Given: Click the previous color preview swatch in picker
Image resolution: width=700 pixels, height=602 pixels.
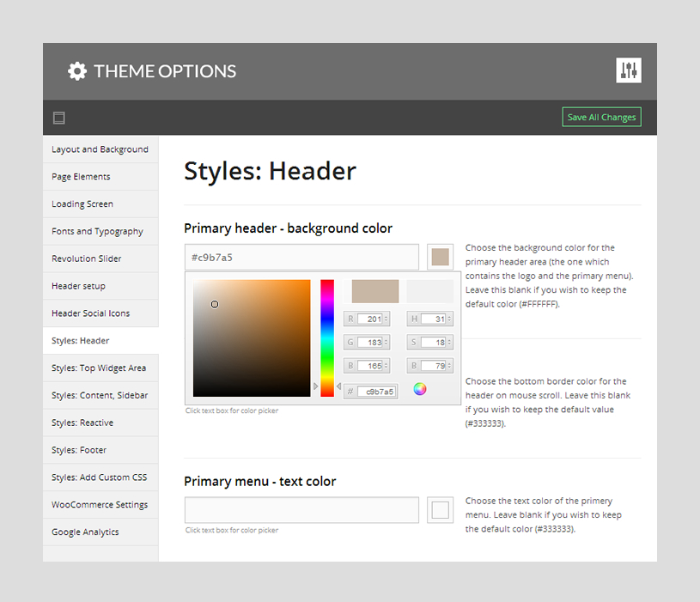Looking at the screenshot, I should [x=430, y=291].
